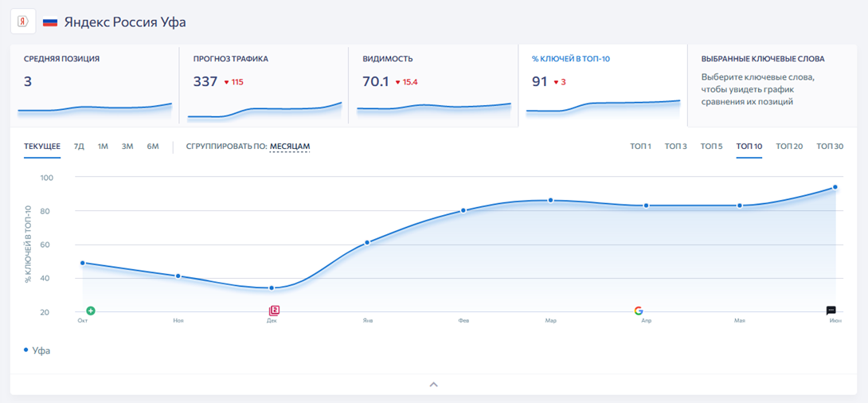Switch to the ТЕКУЩЕЕ tab
Viewport: 868px width, 403px height.
coord(42,147)
